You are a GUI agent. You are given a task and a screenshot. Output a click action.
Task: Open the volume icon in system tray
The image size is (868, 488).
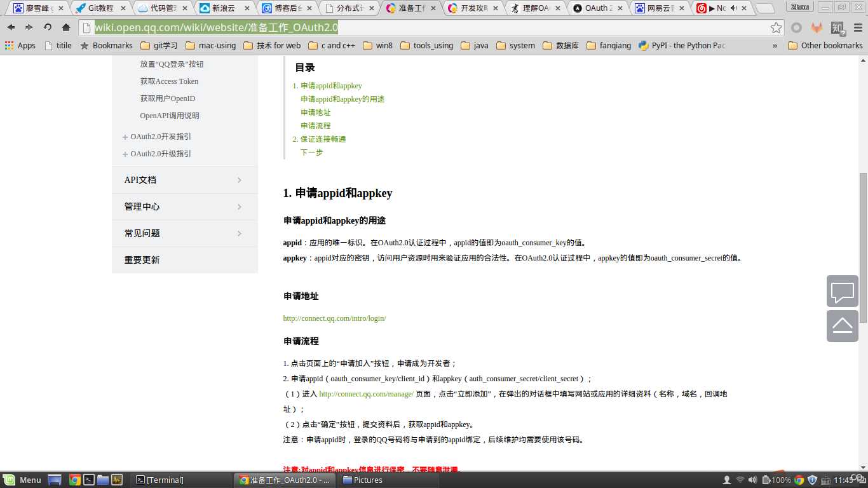[x=753, y=480]
